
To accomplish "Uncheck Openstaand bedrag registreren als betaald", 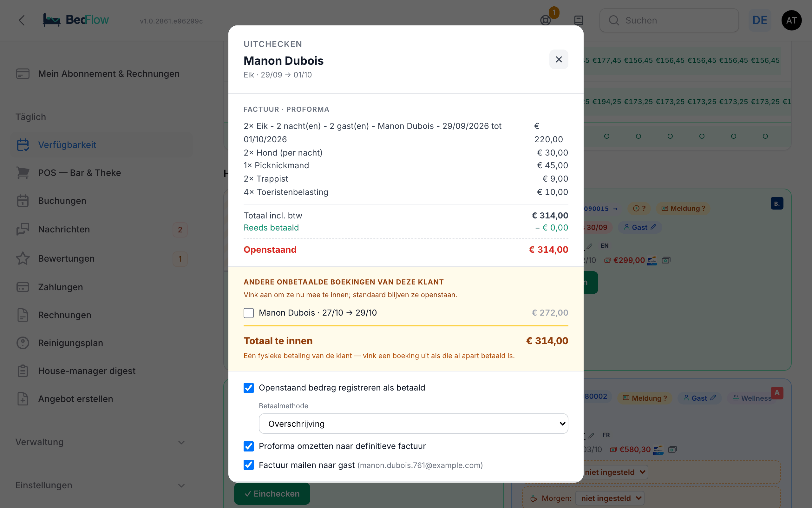I will (x=249, y=388).
